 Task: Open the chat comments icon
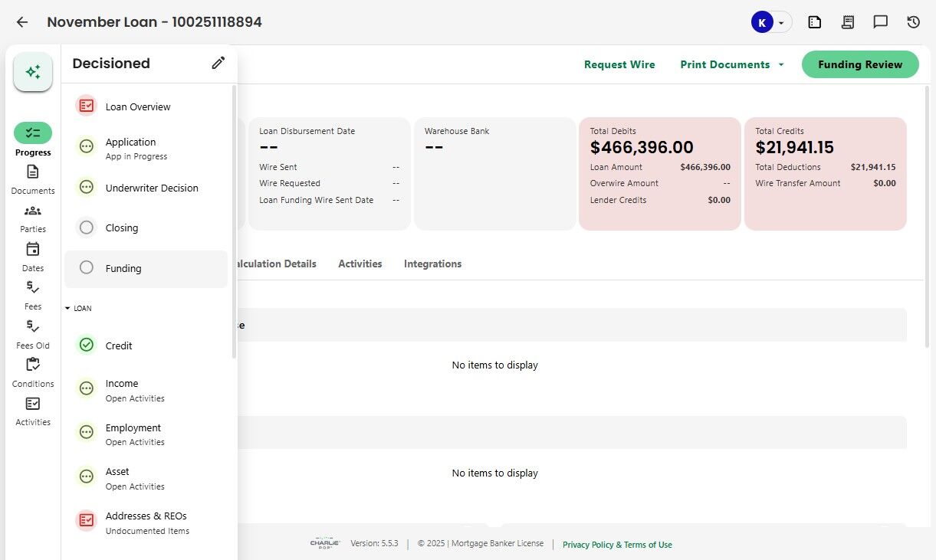[x=881, y=22]
